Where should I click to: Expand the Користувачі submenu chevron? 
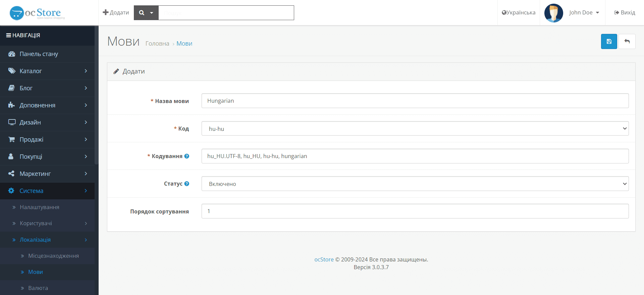pyautogui.click(x=86, y=224)
